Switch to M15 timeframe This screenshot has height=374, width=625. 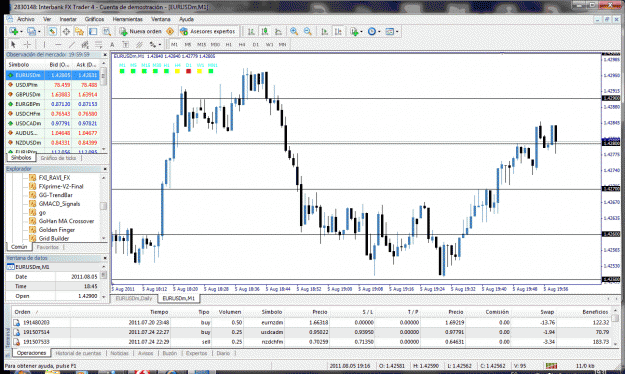tap(201, 45)
